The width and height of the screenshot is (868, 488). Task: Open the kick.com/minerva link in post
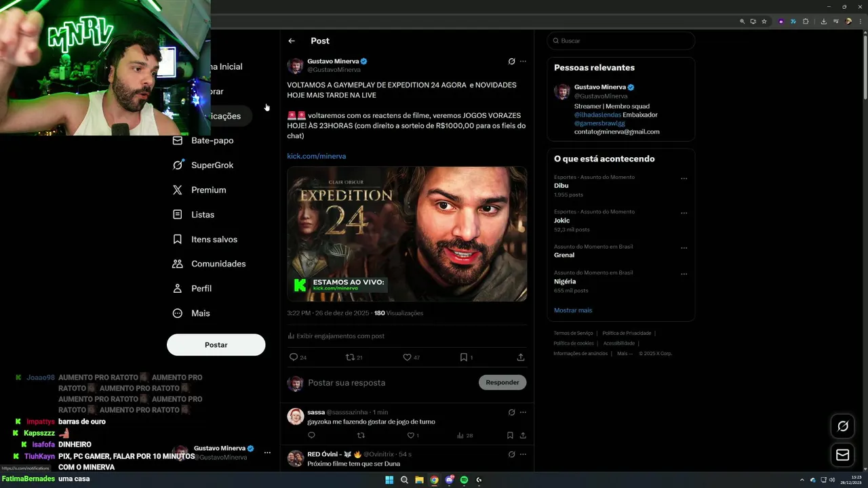click(316, 156)
